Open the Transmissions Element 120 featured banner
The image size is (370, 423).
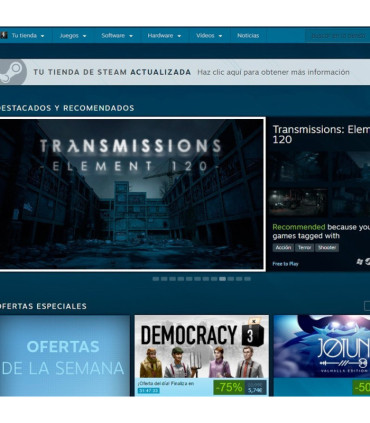pos(132,194)
